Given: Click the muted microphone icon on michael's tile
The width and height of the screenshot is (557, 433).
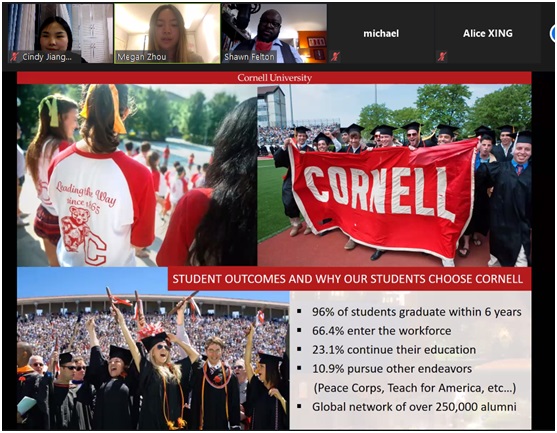Looking at the screenshot, I should pos(335,56).
